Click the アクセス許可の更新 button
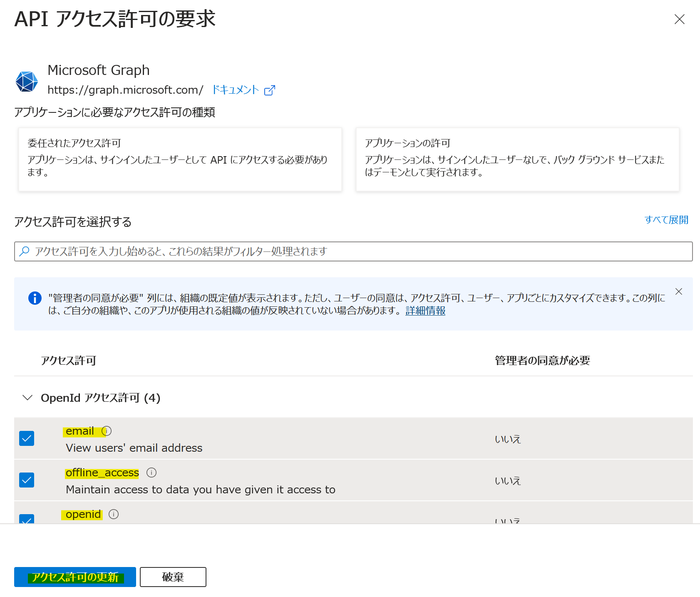Viewport: 700px width, 597px height. click(75, 577)
